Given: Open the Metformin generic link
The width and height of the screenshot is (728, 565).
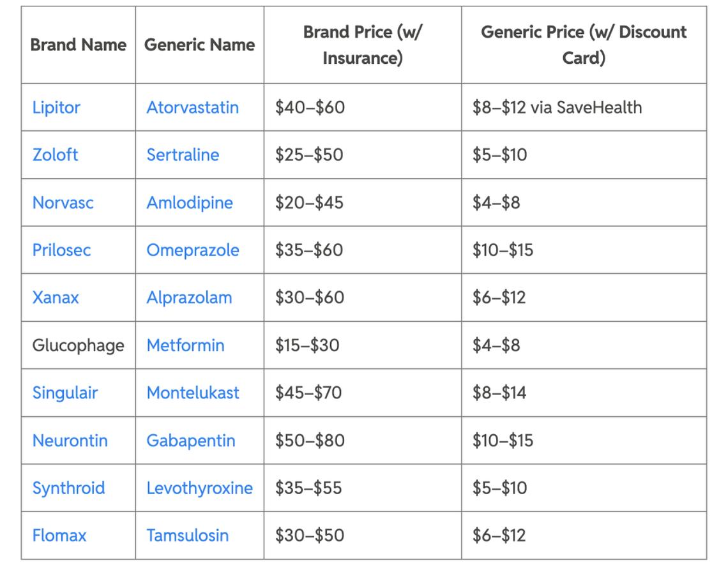Looking at the screenshot, I should click(x=185, y=345).
